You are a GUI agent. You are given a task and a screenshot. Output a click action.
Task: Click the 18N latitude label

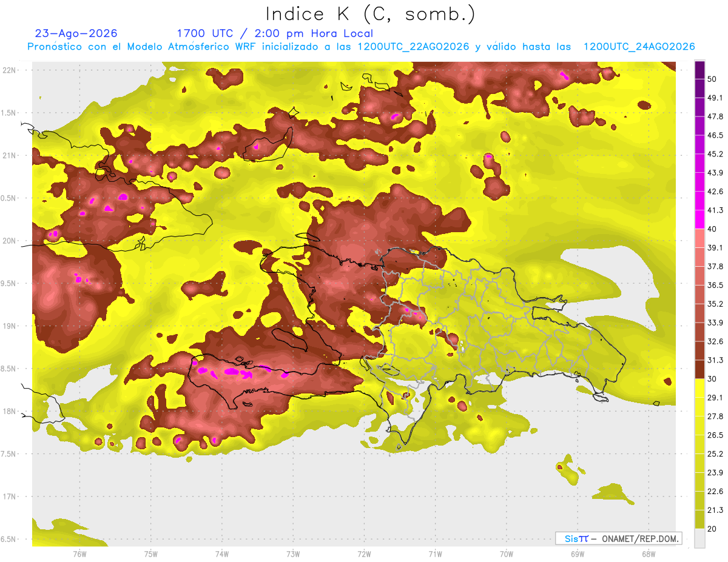(10, 411)
